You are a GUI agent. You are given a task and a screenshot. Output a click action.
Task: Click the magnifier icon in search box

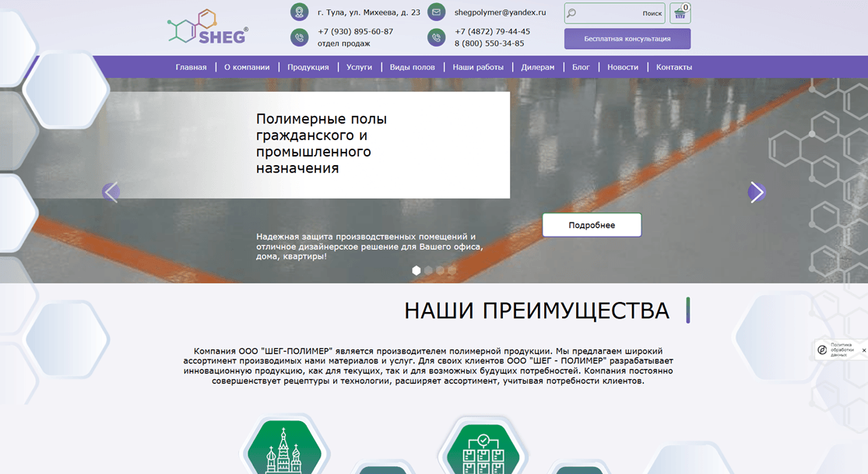(x=572, y=12)
